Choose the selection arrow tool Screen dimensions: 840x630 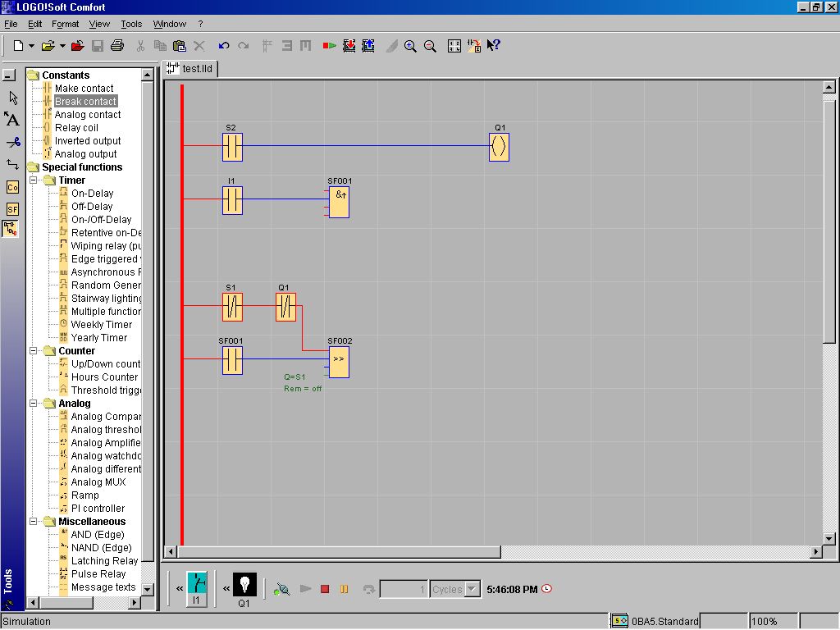pos(13,98)
